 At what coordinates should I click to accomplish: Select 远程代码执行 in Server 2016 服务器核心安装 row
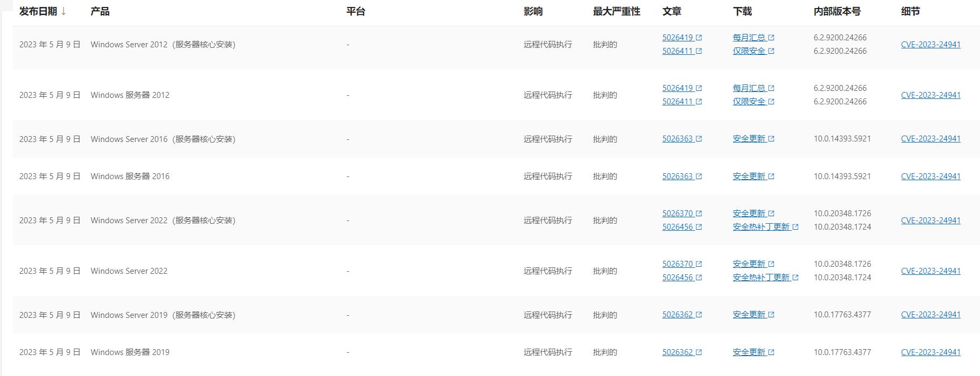point(548,139)
